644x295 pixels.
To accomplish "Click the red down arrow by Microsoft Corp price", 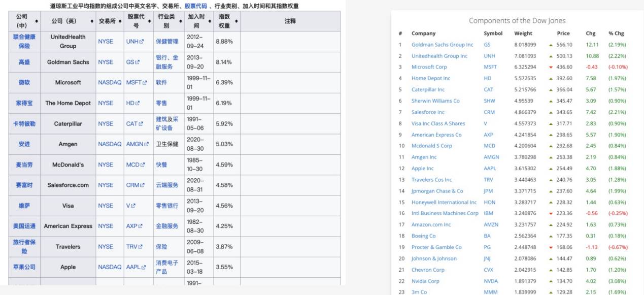I will point(552,67).
